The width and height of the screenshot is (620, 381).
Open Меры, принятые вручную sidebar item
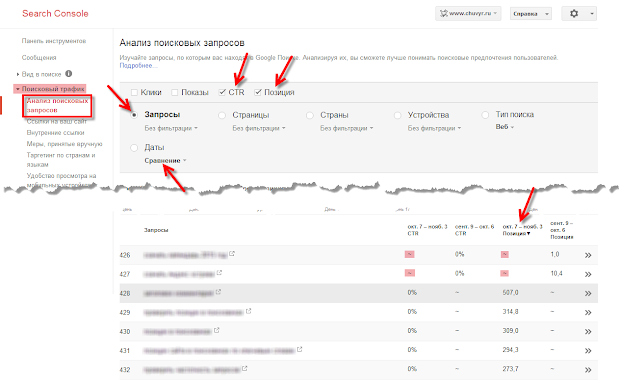click(x=64, y=144)
